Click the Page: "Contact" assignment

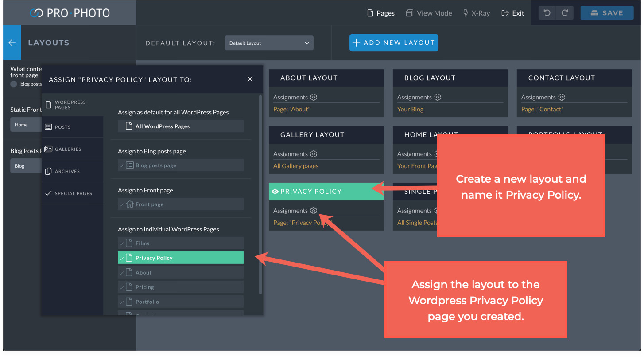pyautogui.click(x=542, y=109)
